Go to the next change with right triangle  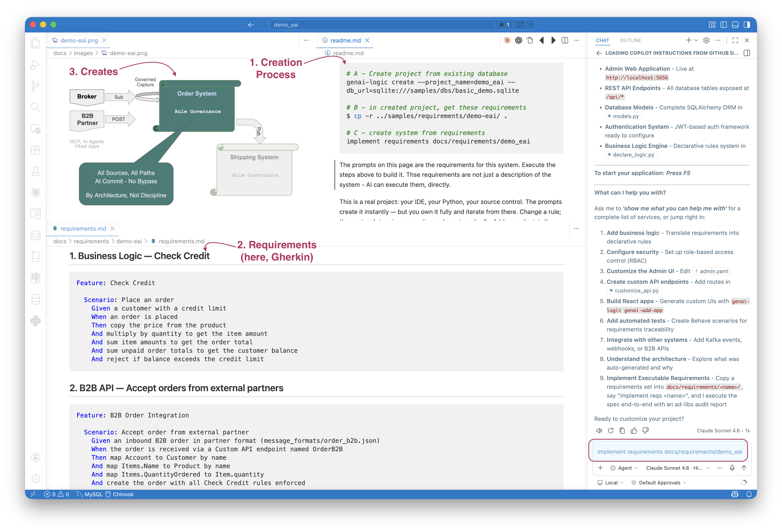click(553, 40)
